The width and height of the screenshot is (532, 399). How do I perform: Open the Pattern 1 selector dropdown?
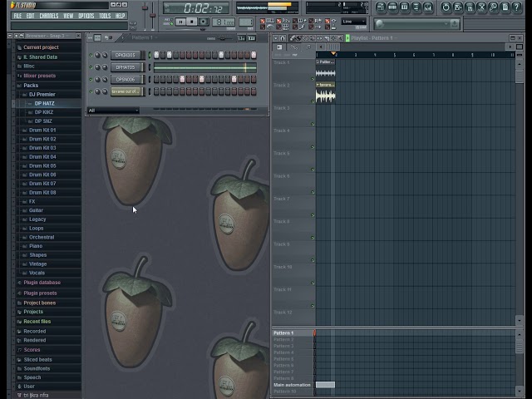tap(145, 37)
